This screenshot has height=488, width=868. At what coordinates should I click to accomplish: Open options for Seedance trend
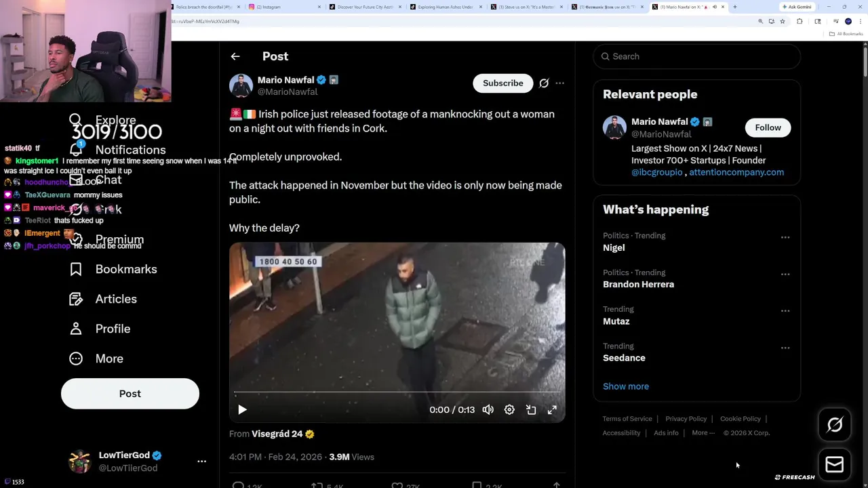point(785,348)
